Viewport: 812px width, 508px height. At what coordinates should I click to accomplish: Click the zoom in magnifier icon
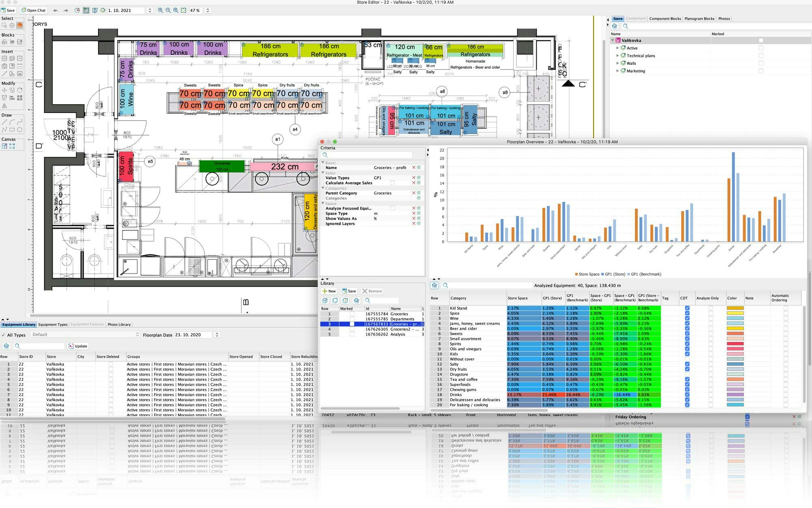160,11
